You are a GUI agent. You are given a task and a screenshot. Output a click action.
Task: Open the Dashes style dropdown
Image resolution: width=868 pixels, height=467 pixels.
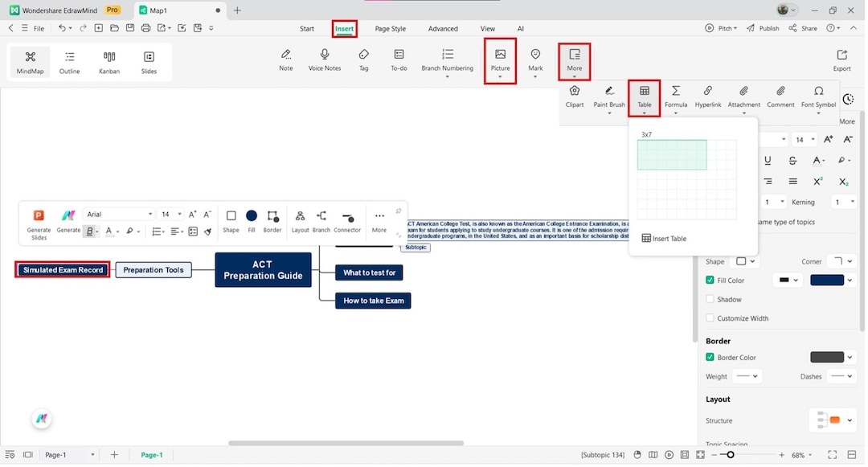coord(841,375)
